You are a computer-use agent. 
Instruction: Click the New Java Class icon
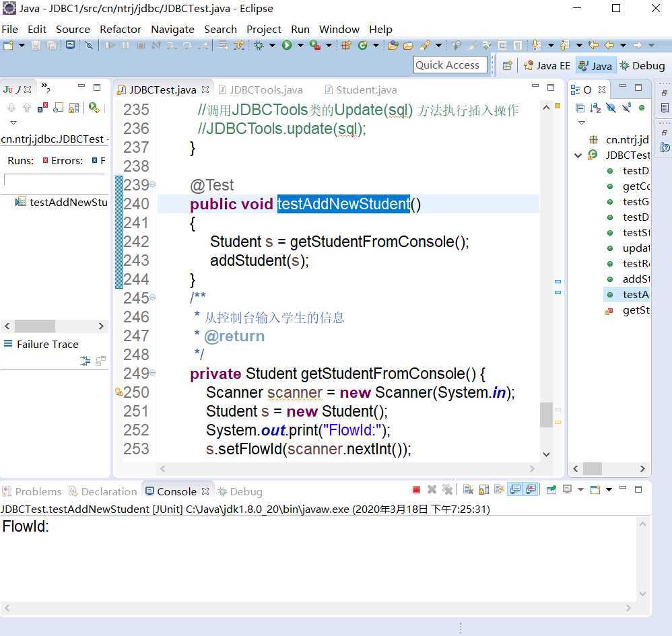coord(362,45)
